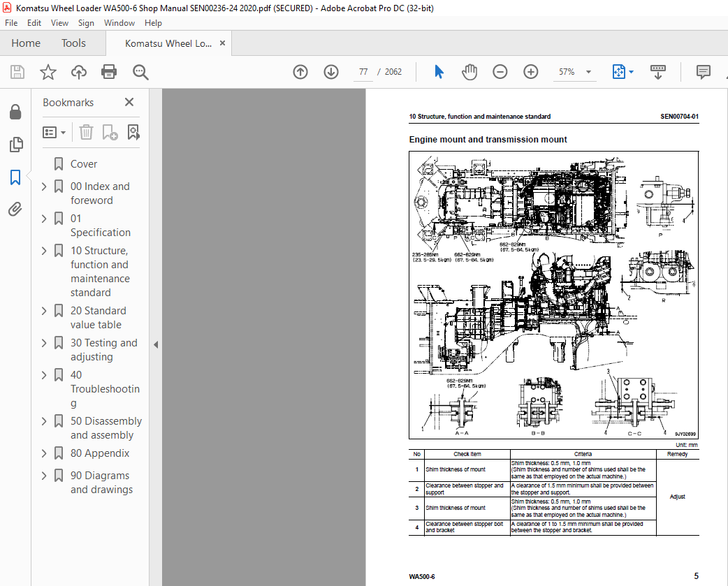Open the Page Thumbnails panel icon
The height and width of the screenshot is (586, 728).
tap(15, 145)
